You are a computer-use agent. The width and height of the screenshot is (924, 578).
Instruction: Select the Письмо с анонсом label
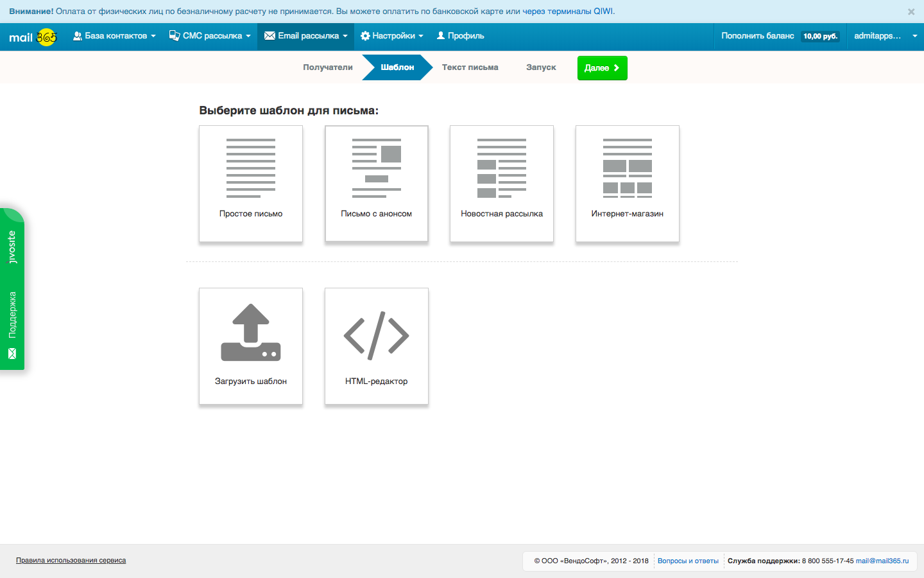pyautogui.click(x=377, y=214)
